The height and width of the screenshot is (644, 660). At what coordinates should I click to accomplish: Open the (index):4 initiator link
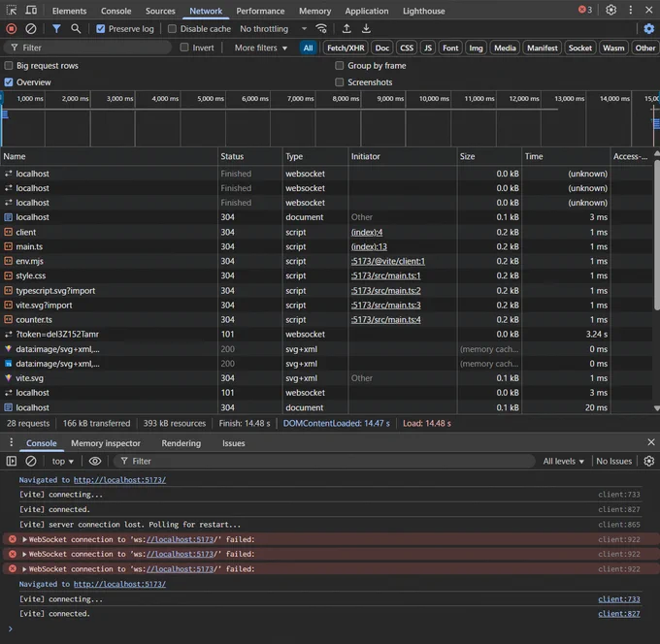coord(367,232)
